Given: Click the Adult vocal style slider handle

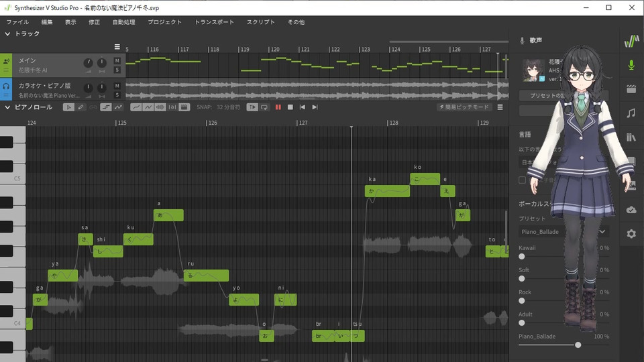Looking at the screenshot, I should coord(522,323).
